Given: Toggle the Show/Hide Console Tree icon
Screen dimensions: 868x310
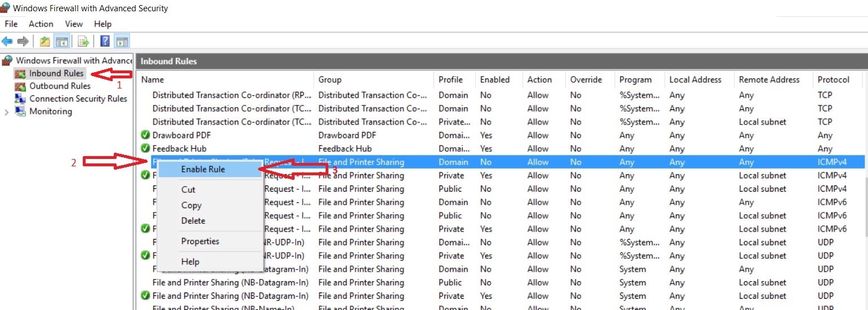Looking at the screenshot, I should click(x=61, y=41).
